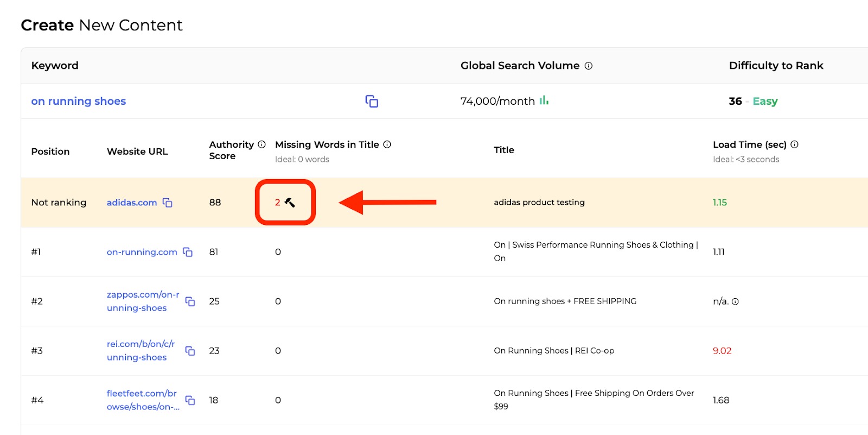The width and height of the screenshot is (868, 435).
Task: Click fleetfeet authority score 18
Action: [x=214, y=400]
